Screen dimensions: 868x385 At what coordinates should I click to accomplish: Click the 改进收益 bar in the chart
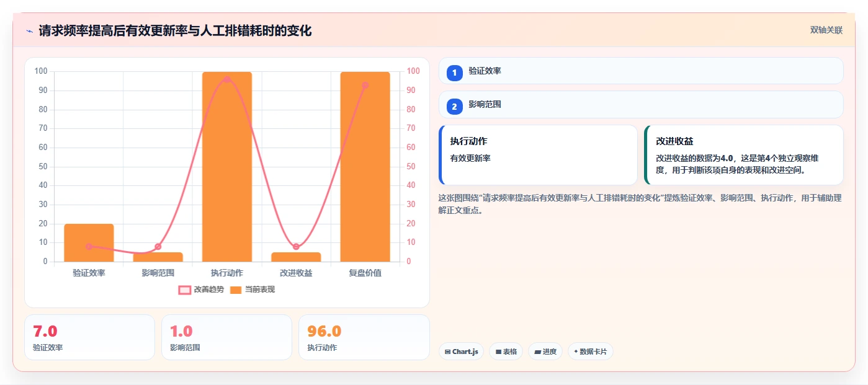(296, 257)
